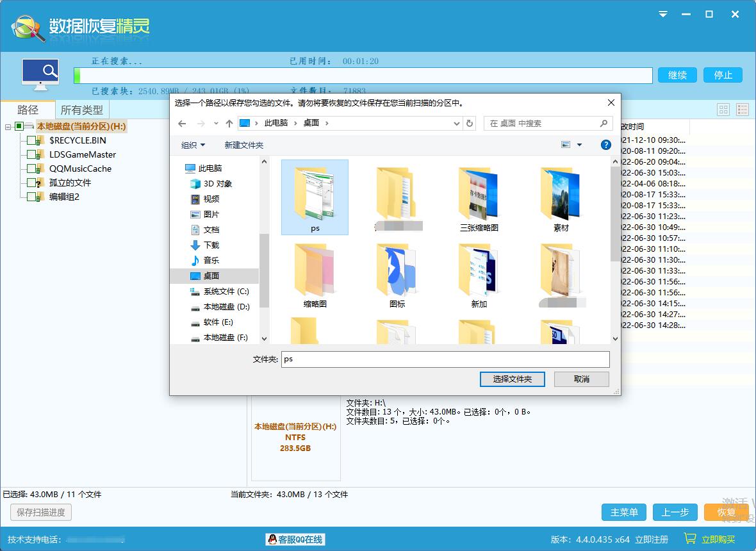Viewport: 756px width, 551px height.
Task: Click the 取消 button
Action: pyautogui.click(x=582, y=379)
